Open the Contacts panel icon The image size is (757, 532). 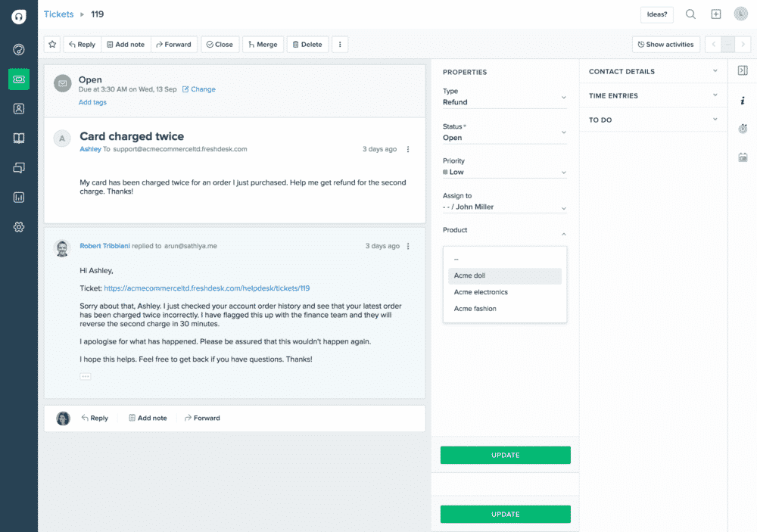pos(19,108)
